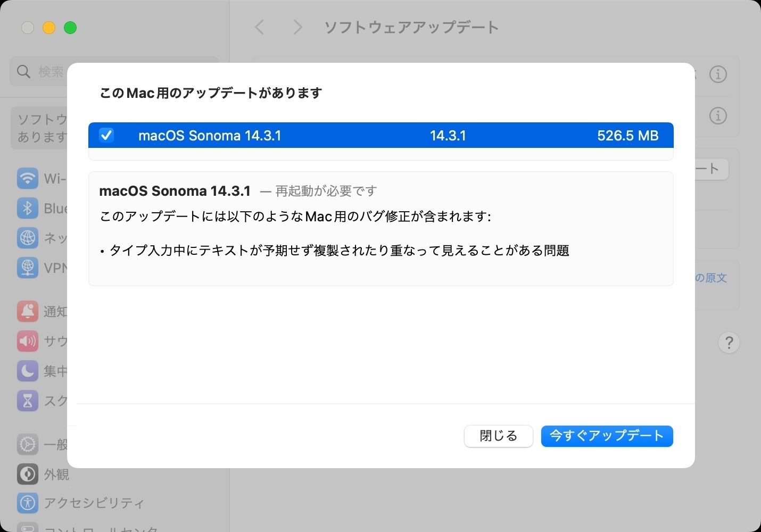
Task: Click the back navigation chevron
Action: (260, 27)
